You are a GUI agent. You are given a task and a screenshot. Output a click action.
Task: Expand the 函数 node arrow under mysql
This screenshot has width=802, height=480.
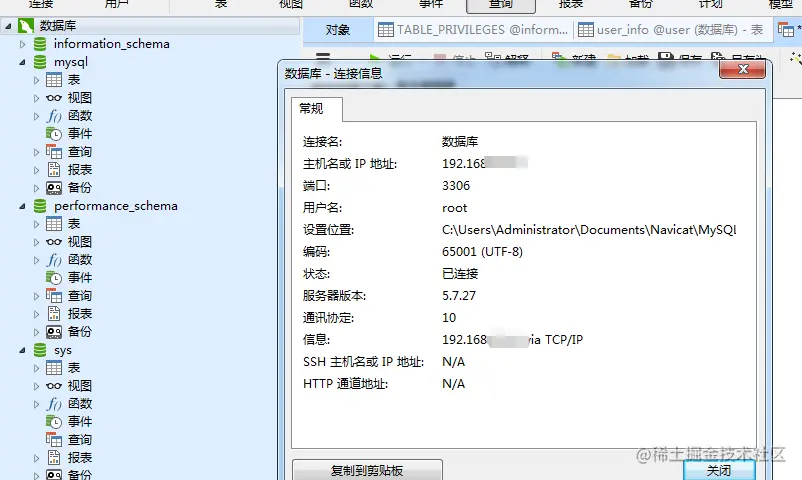click(x=36, y=116)
